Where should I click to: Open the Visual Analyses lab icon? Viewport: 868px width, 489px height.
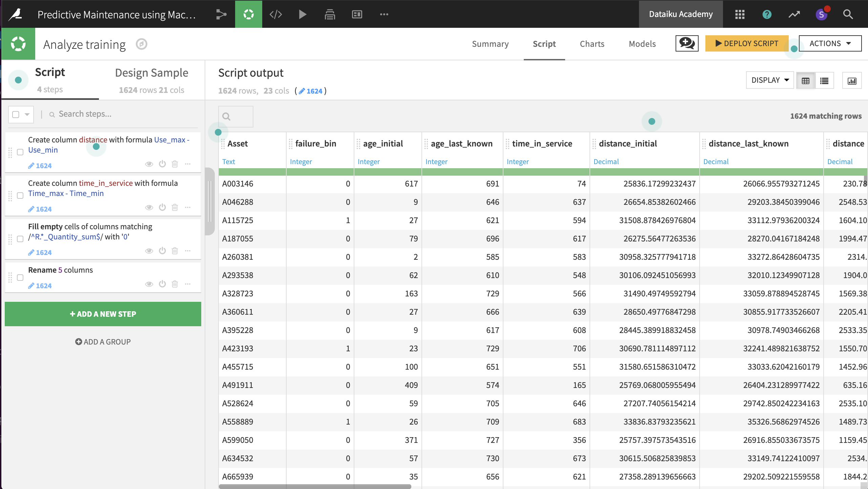248,14
